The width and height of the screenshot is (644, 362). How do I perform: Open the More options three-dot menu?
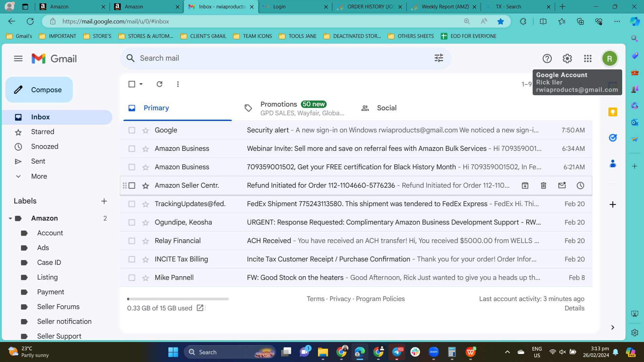point(178,84)
